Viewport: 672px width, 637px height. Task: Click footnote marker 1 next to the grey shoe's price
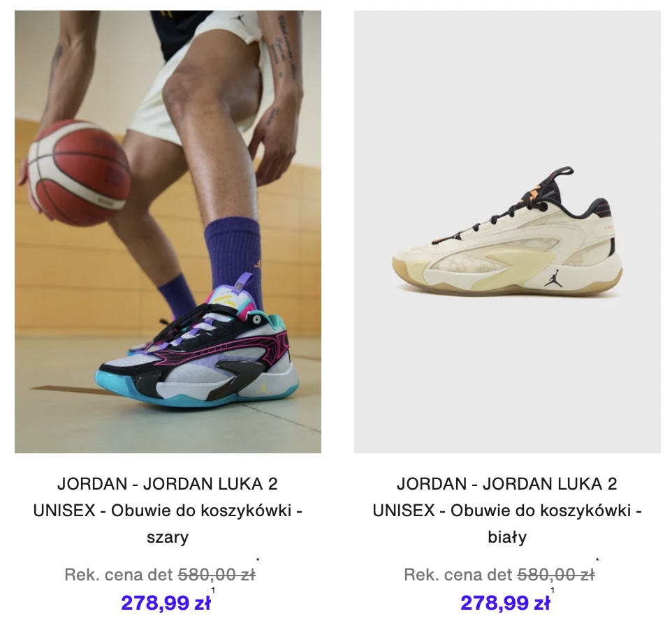(x=213, y=590)
